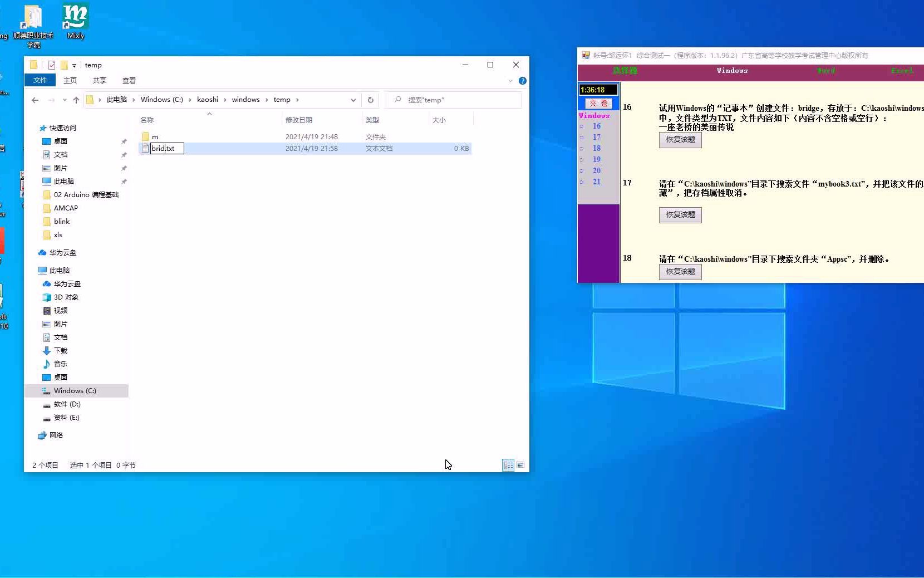Open blink folder in navigation pane
This screenshot has width=924, height=578.
pos(62,222)
